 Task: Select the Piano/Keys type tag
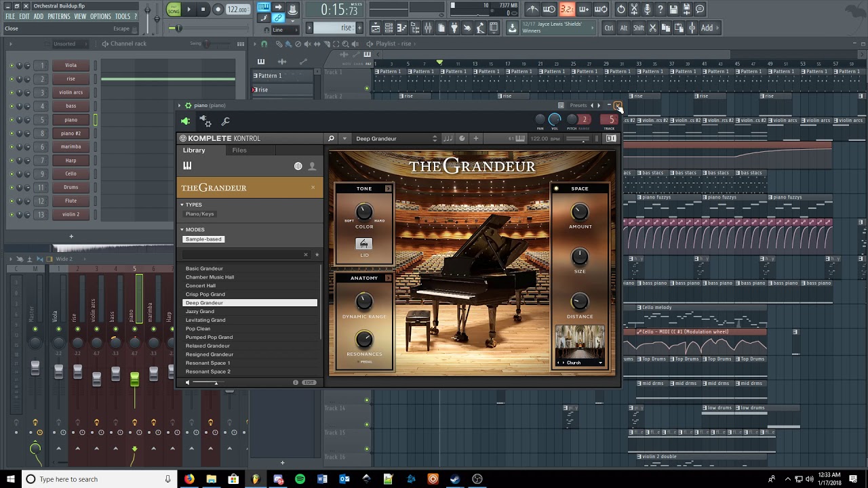pyautogui.click(x=199, y=214)
